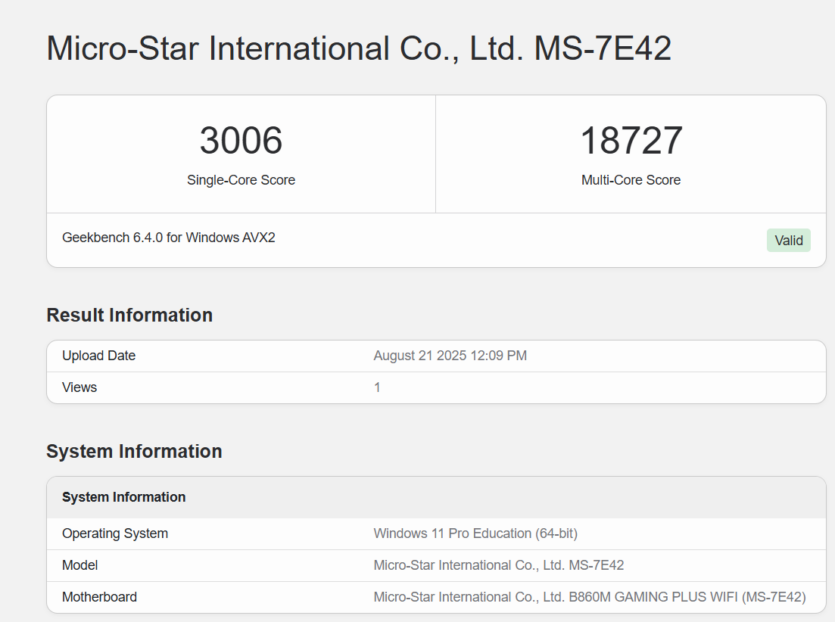
Task: Click the green Valid badge
Action: click(789, 240)
